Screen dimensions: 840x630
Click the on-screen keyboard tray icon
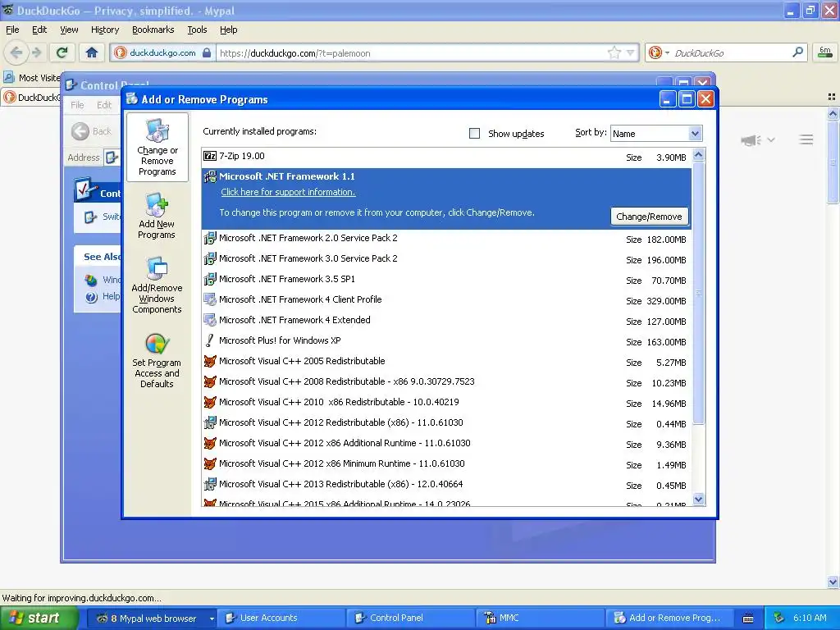pos(748,619)
